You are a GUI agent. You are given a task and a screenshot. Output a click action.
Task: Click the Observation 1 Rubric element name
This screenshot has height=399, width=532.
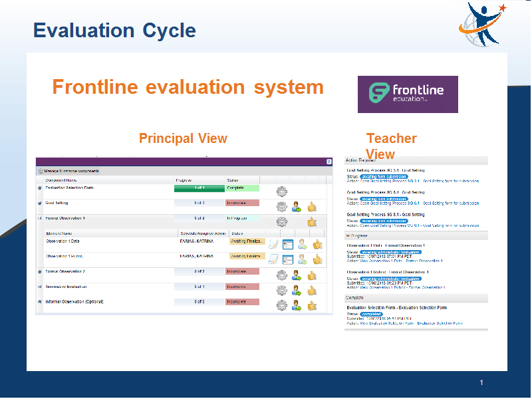65,256
